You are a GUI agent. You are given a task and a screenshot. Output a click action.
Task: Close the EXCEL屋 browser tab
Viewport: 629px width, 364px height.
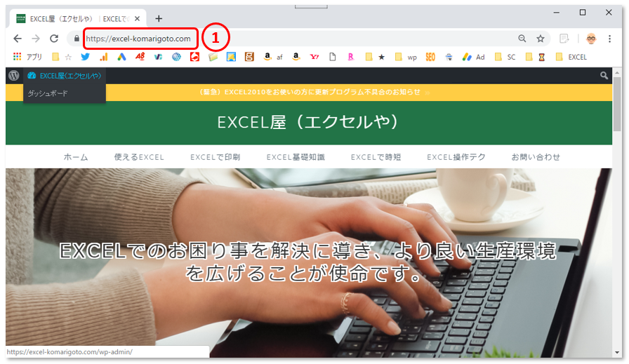coord(137,18)
